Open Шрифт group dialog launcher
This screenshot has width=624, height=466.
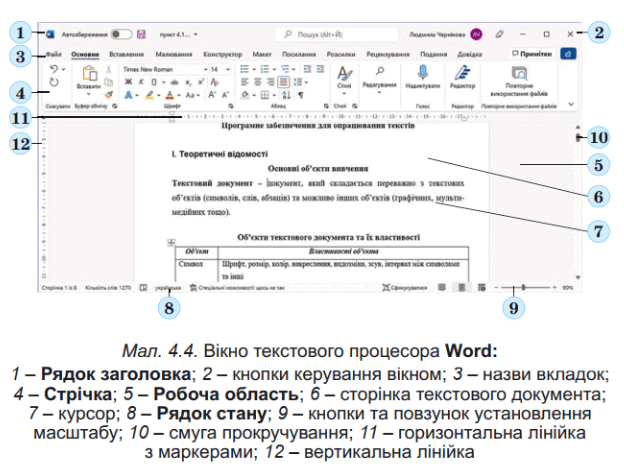[x=231, y=106]
